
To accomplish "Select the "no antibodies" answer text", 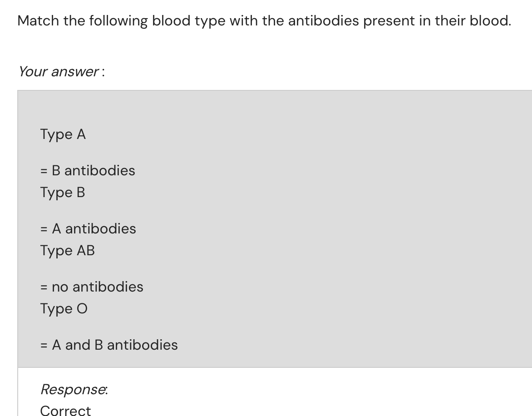I will click(97, 287).
